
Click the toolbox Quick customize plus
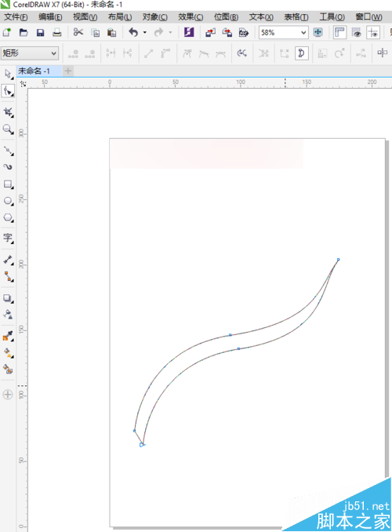8,395
